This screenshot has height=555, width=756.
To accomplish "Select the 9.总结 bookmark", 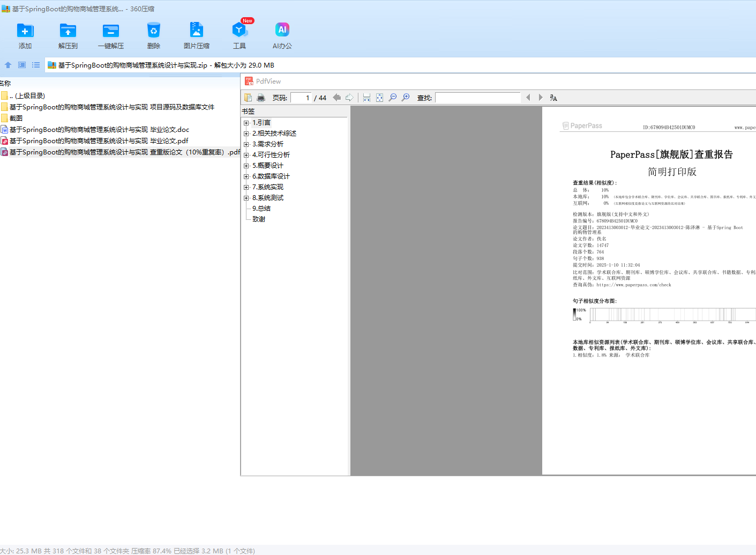I will click(261, 209).
